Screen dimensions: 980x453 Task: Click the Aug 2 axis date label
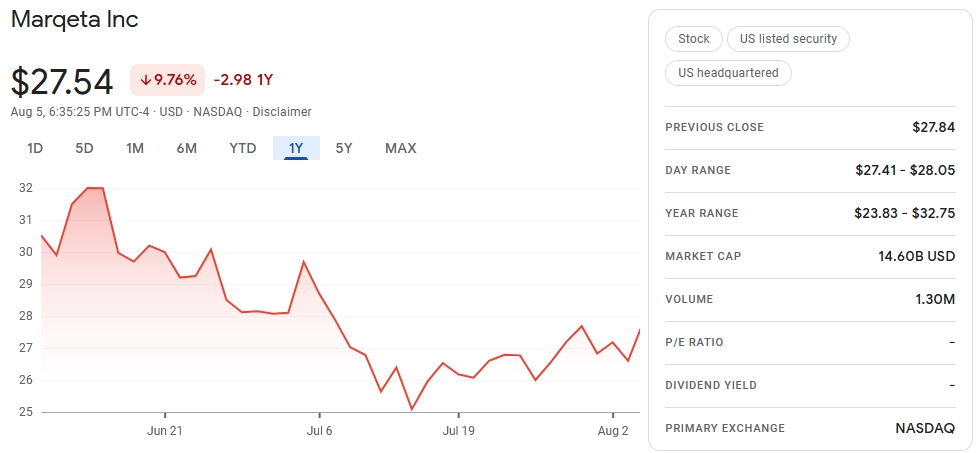(x=613, y=431)
